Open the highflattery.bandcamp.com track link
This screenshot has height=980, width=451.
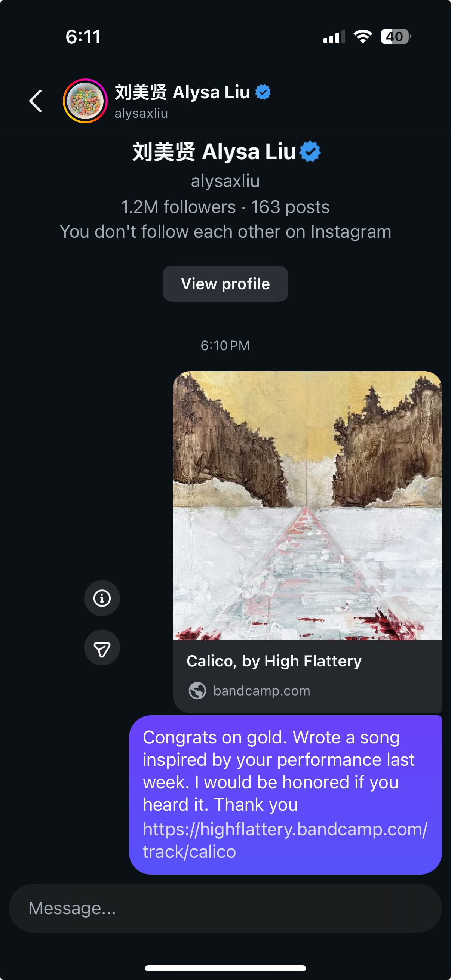point(285,840)
